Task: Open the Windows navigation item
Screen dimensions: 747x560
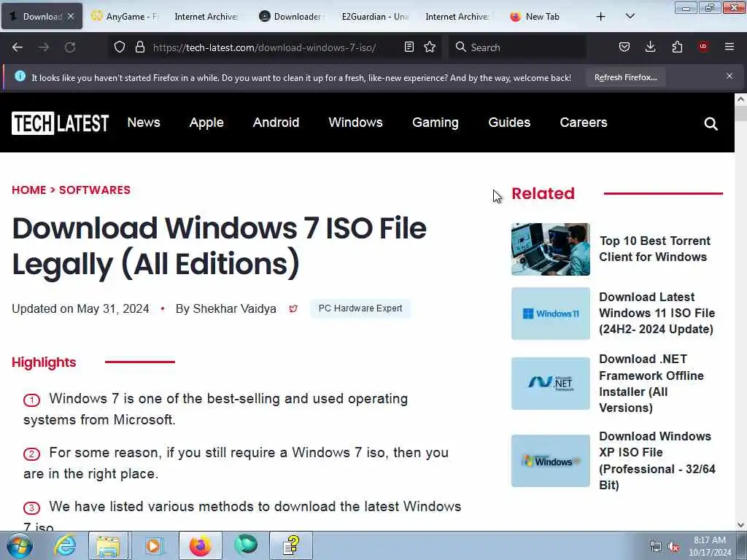Action: point(355,122)
